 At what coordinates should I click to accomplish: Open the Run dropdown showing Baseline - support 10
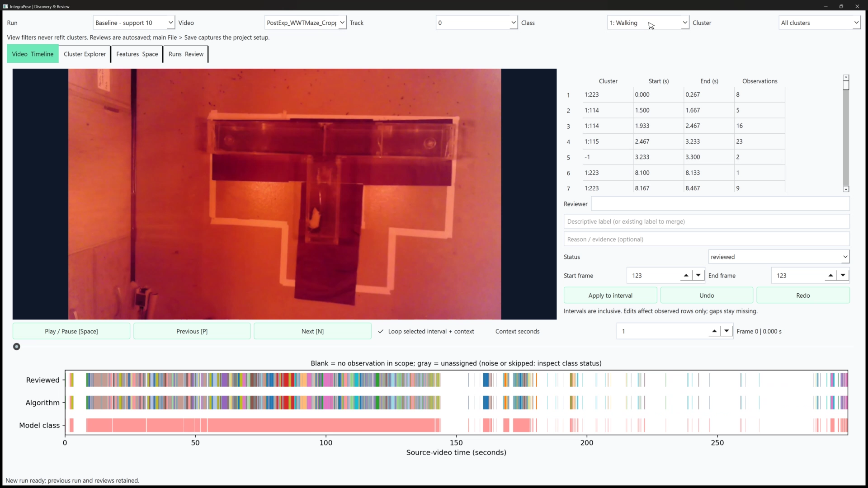(x=134, y=23)
